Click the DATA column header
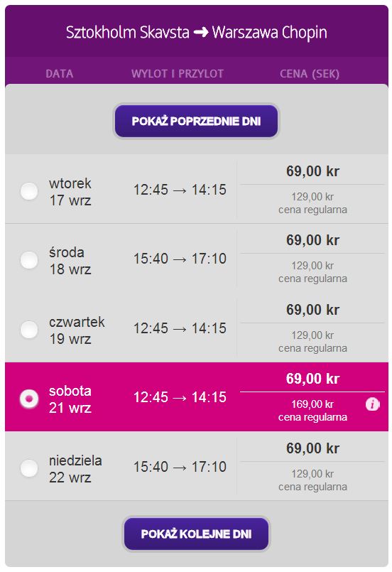392x572 pixels. click(59, 74)
